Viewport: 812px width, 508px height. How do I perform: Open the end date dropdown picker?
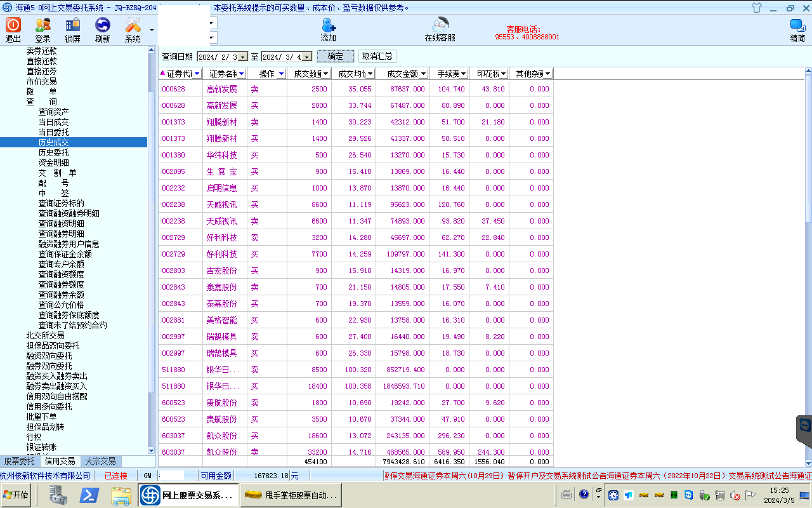coord(307,57)
